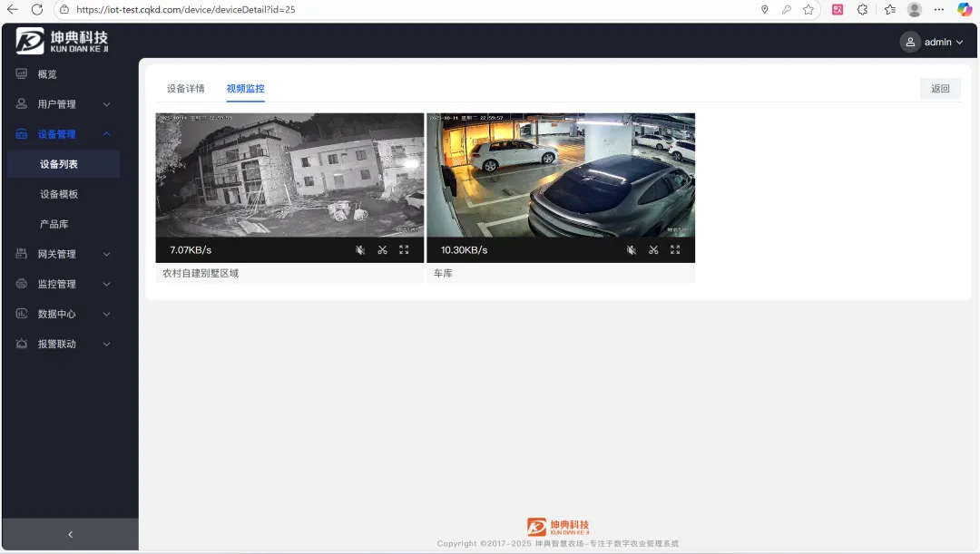Open the browser favorites list icon
Image resolution: width=980 pixels, height=554 pixels.
pyautogui.click(x=890, y=9)
